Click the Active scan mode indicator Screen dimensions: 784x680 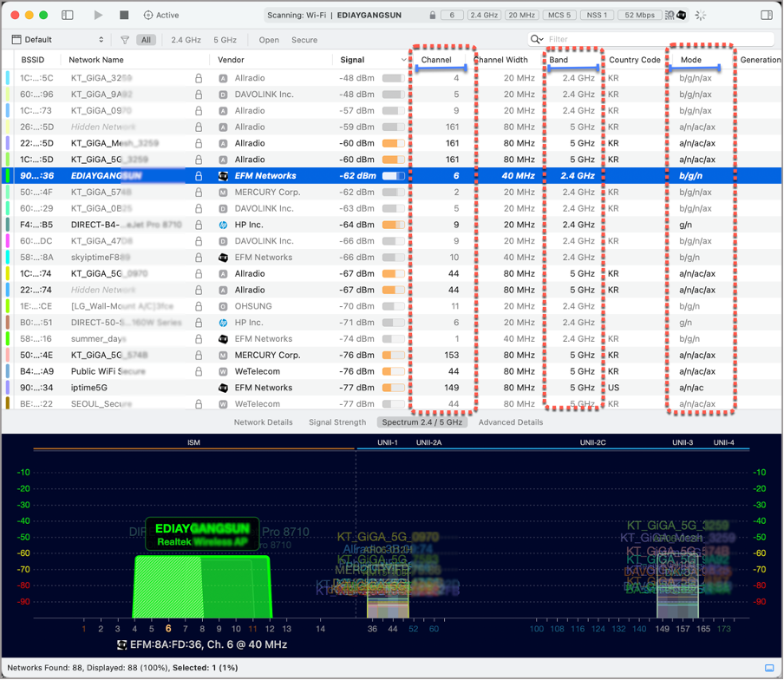161,15
